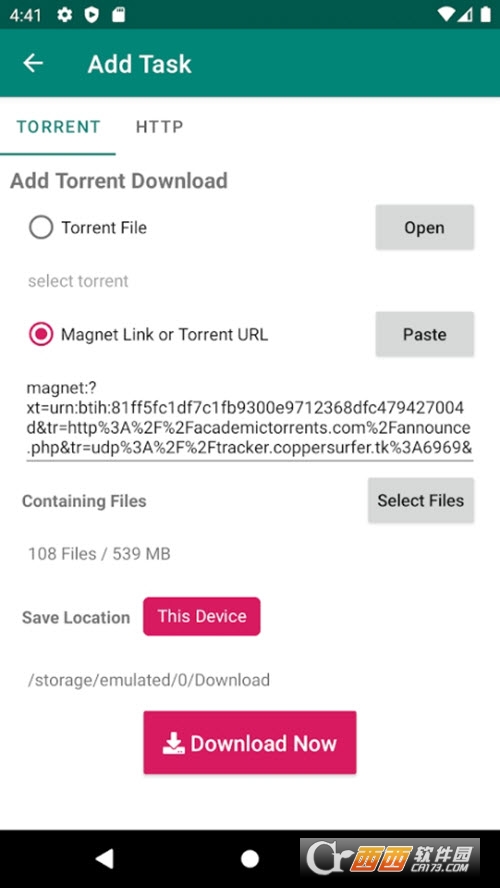
Task: Tap the back arrow in header
Action: [x=33, y=63]
